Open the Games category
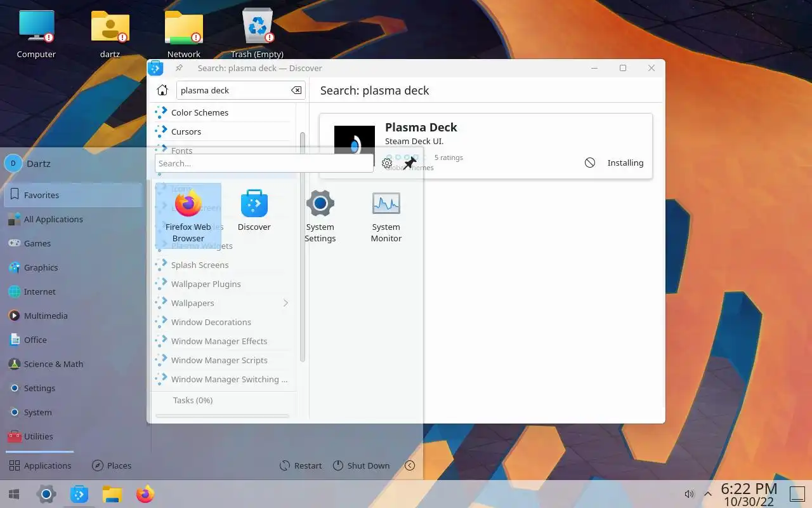 click(74, 243)
